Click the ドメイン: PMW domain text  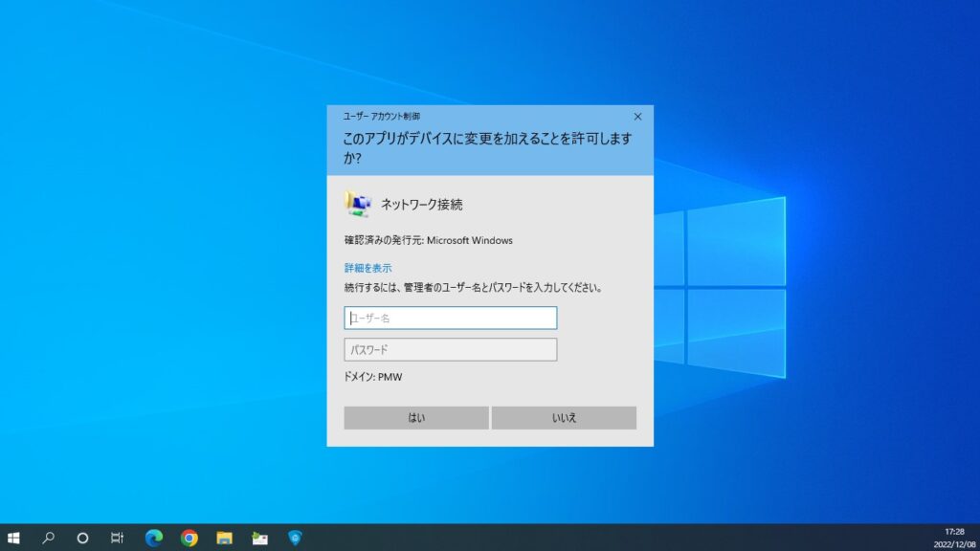(373, 377)
